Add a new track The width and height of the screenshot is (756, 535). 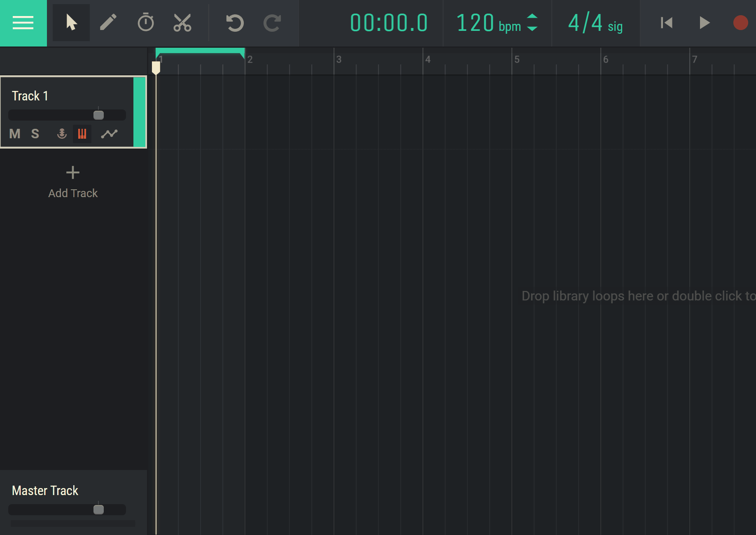coord(73,182)
